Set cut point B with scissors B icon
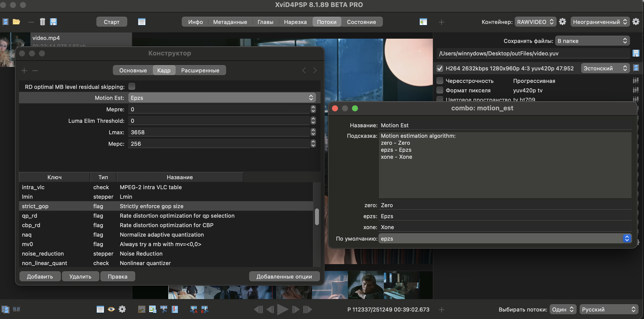 click(205, 310)
